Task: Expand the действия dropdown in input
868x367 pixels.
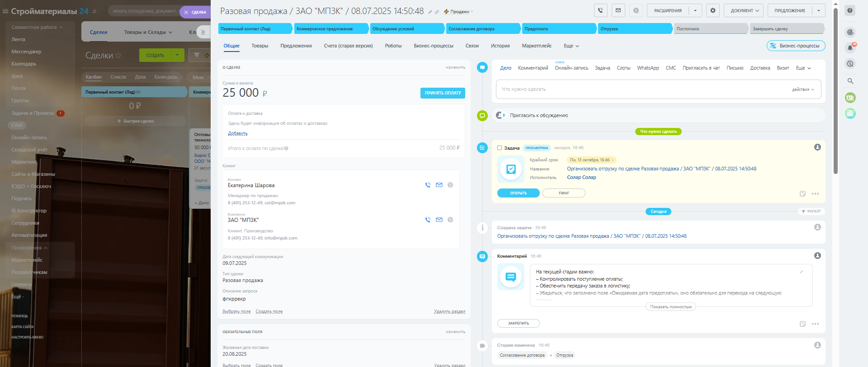Action: tap(803, 89)
